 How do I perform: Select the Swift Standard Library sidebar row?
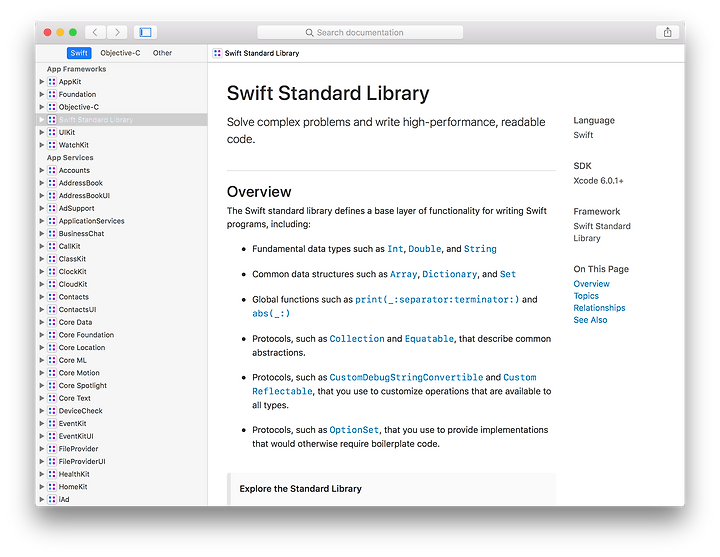122,120
